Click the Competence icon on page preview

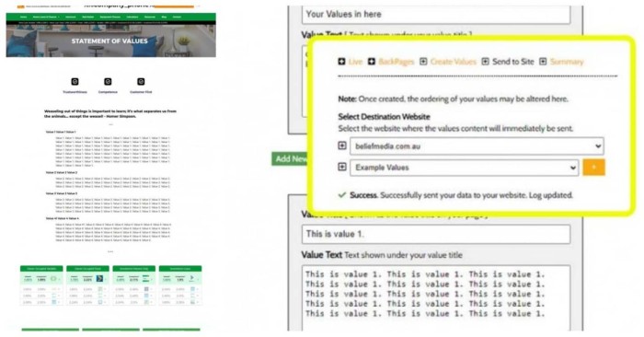108,81
